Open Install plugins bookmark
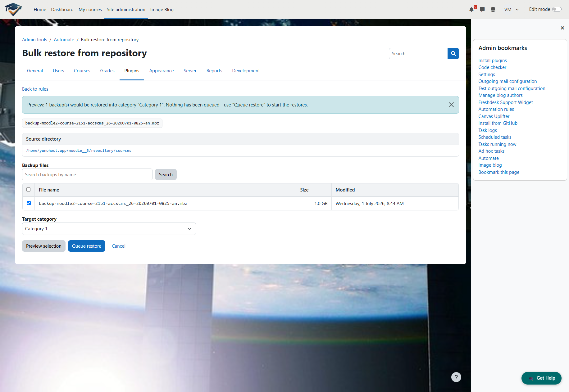The height and width of the screenshot is (392, 569). 493,61
